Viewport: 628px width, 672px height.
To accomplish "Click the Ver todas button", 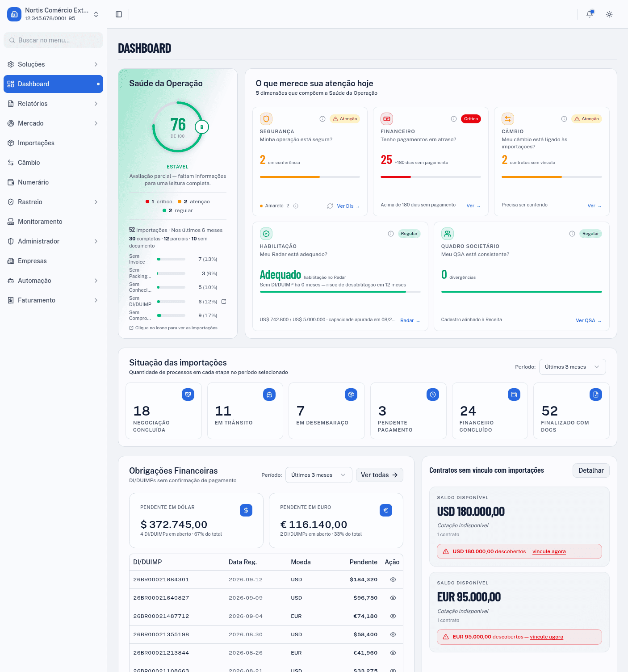I will (379, 475).
